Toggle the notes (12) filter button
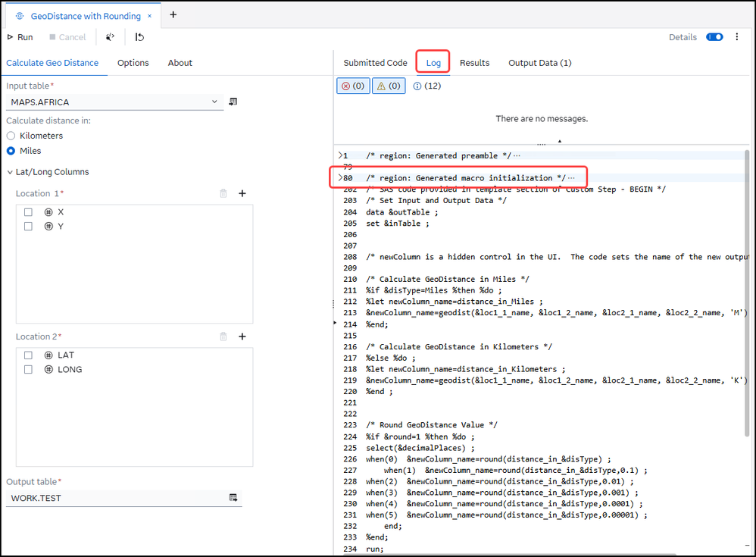 427,86
